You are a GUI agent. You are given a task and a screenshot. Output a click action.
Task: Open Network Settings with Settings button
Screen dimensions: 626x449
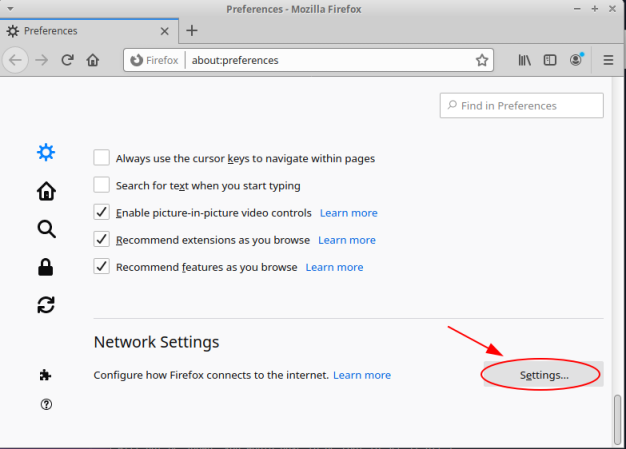click(x=543, y=374)
